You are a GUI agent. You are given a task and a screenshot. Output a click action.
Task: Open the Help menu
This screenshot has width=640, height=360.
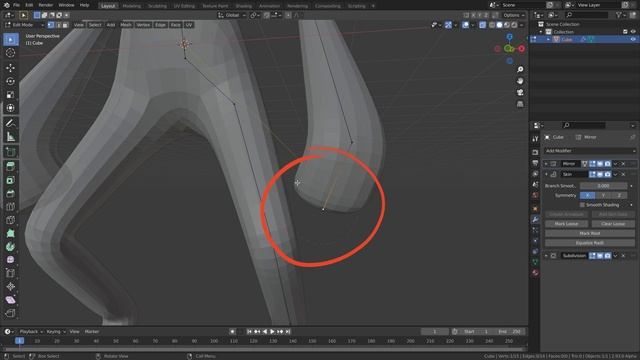click(x=84, y=5)
